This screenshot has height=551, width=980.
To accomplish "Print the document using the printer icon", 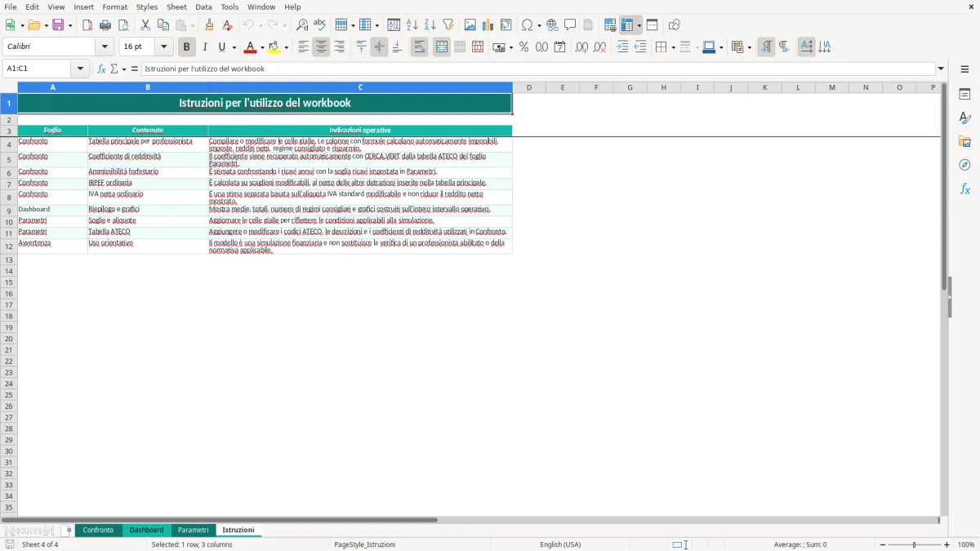I will pyautogui.click(x=105, y=25).
